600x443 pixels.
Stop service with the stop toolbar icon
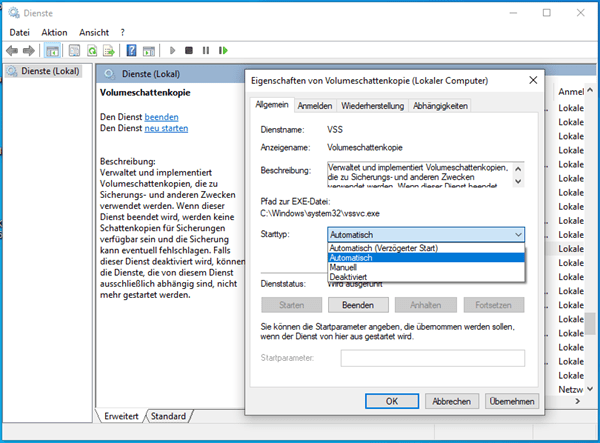[x=189, y=50]
